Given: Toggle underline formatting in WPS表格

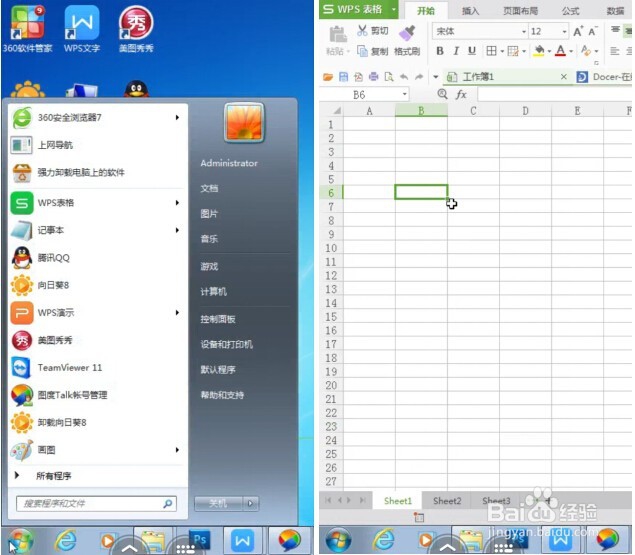Looking at the screenshot, I should click(472, 51).
